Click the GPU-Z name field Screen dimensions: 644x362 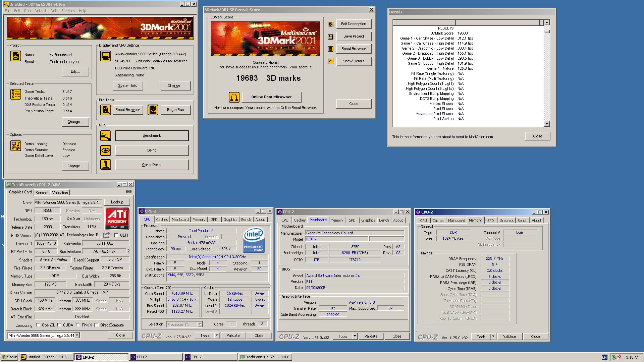(x=68, y=202)
